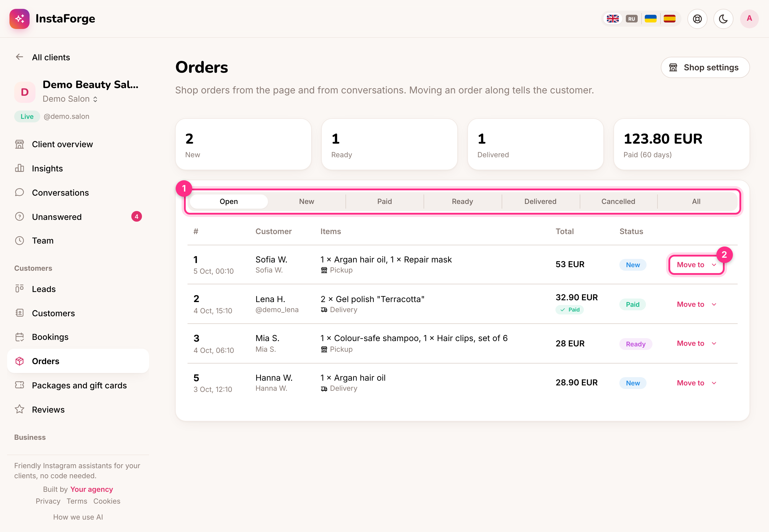Open the Privacy link
This screenshot has height=532, width=769.
[48, 501]
